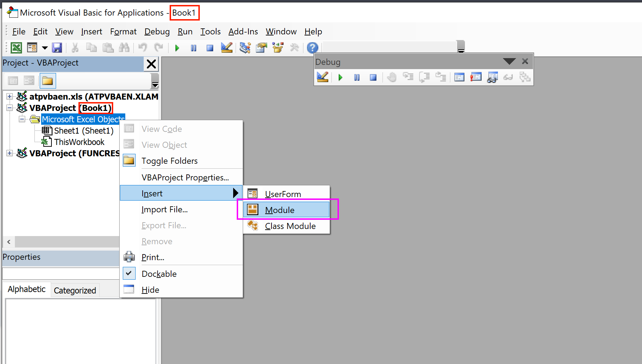Click the Redo toolbar icon
642x364 pixels.
click(159, 47)
